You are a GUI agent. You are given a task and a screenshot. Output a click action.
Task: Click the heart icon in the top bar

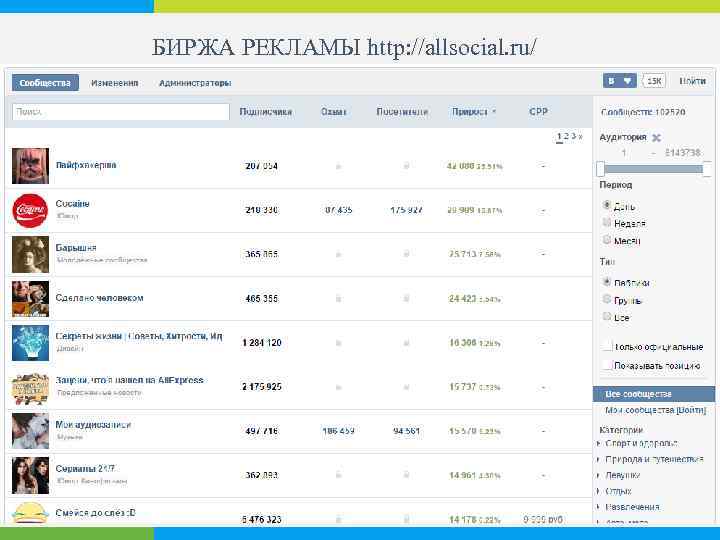click(628, 81)
